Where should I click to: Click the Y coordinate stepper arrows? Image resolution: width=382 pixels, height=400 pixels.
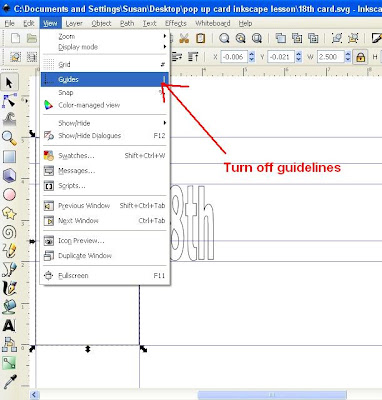point(298,57)
